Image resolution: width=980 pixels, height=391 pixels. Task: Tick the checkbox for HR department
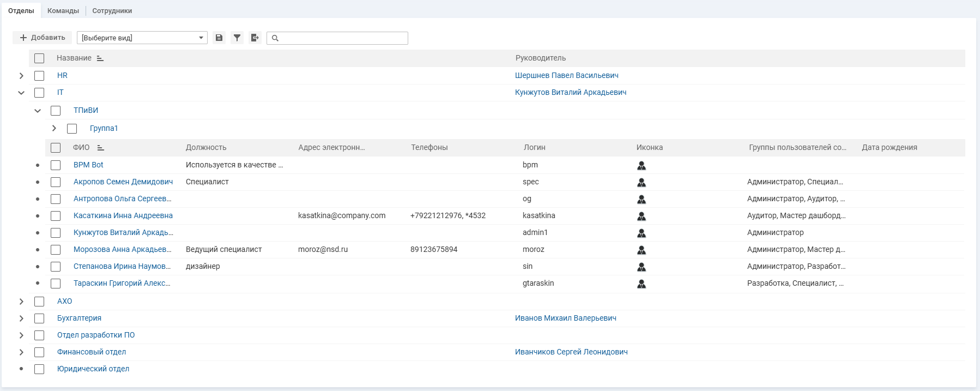tap(39, 76)
